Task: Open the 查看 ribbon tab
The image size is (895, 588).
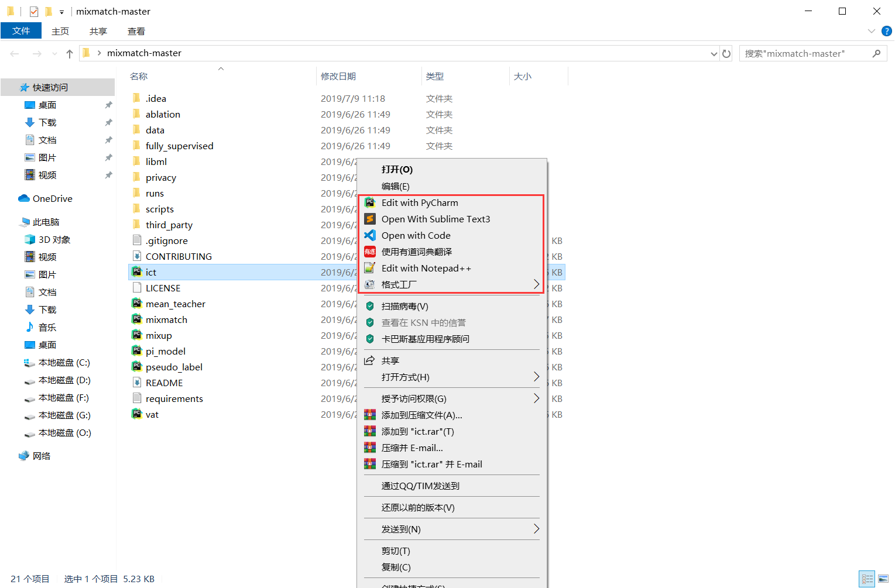Action: click(136, 31)
